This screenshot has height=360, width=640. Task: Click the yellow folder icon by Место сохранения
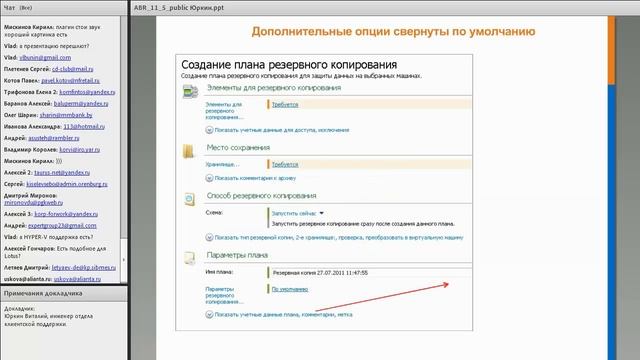tap(189, 151)
